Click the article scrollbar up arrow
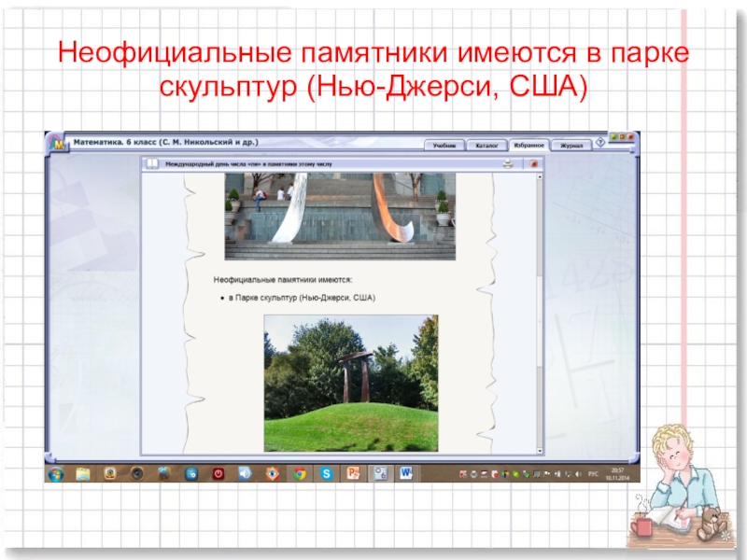The width and height of the screenshot is (747, 560). [x=540, y=177]
